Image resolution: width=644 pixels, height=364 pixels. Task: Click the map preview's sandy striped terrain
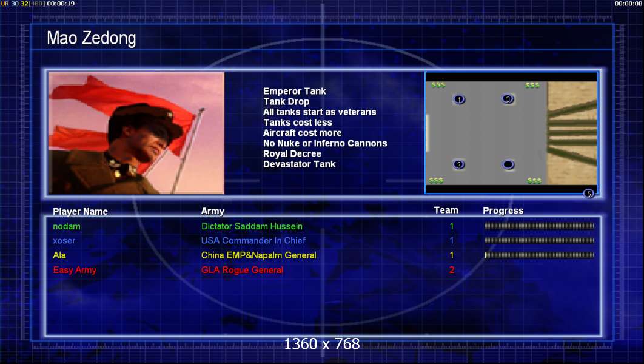tap(572, 133)
